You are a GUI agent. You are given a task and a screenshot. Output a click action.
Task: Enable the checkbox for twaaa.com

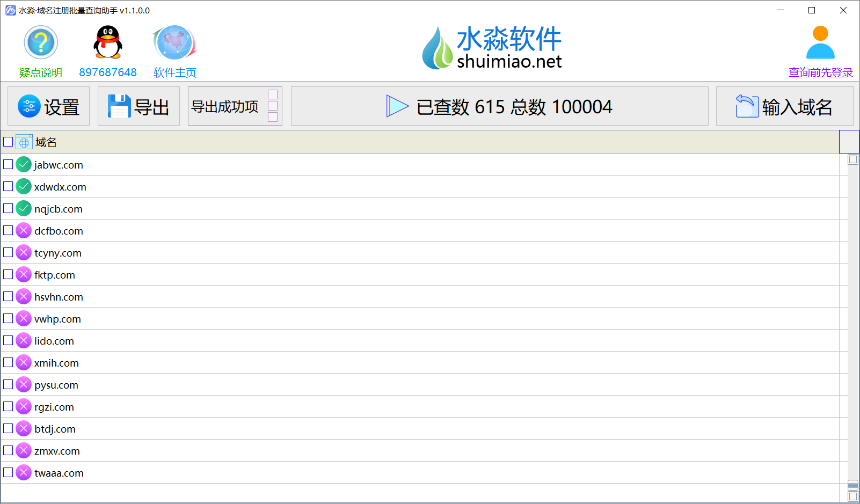click(8, 472)
